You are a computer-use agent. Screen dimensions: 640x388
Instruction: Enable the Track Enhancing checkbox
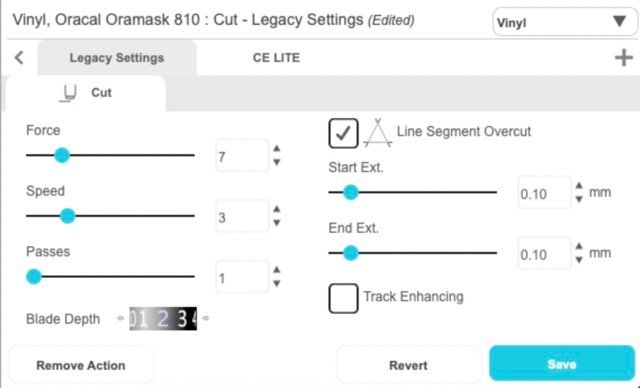pyautogui.click(x=343, y=298)
